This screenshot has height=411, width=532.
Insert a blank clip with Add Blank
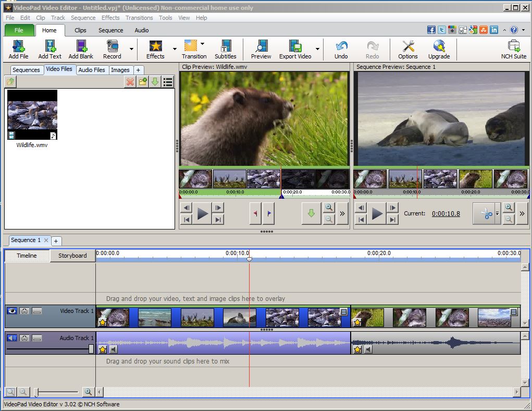(x=81, y=50)
